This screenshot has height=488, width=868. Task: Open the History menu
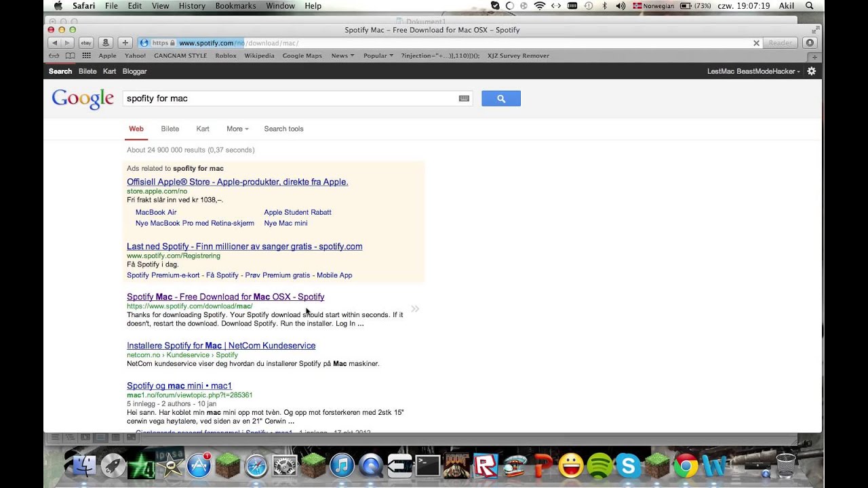point(192,5)
